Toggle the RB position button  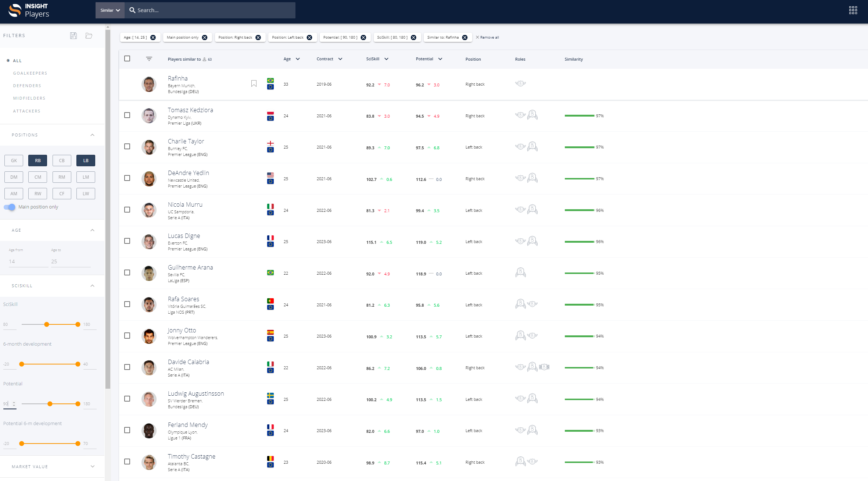[37, 160]
